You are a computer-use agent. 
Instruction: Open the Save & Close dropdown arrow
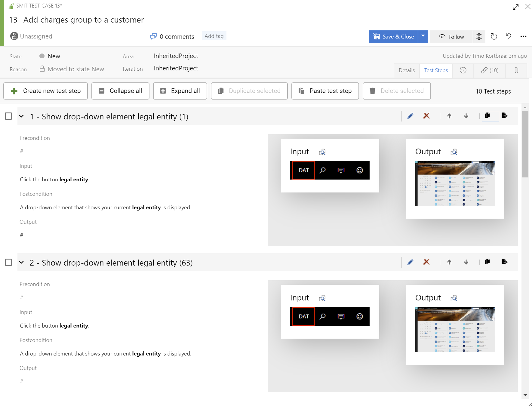click(x=423, y=37)
